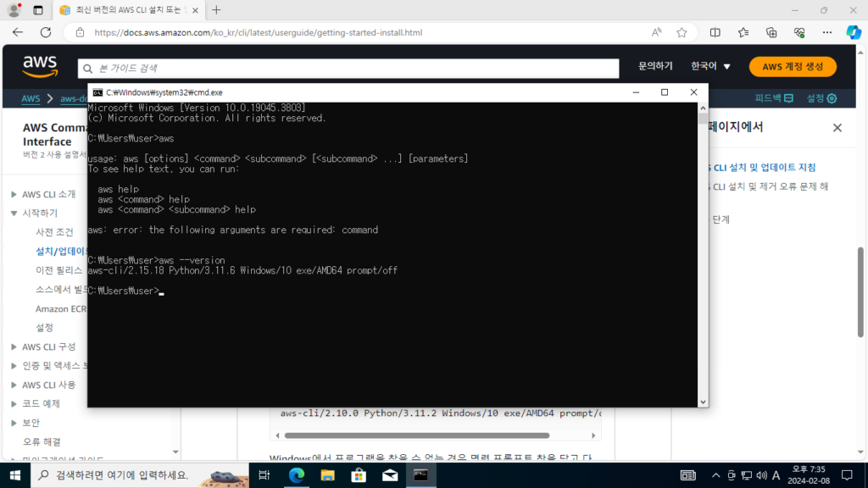Click cmd window scrollbar down arrow
868x488 pixels.
(x=703, y=402)
